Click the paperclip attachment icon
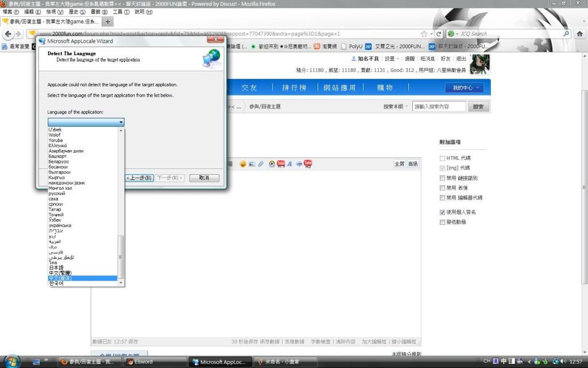 coord(261,164)
